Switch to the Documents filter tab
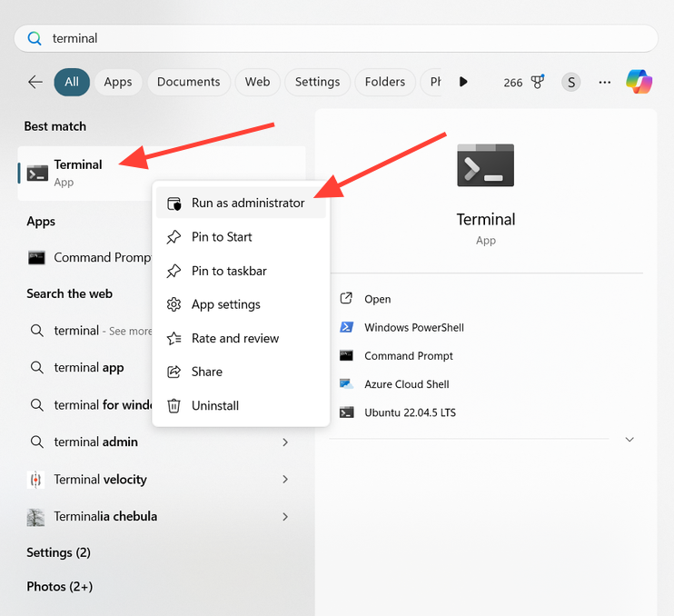This screenshot has height=616, width=674. point(188,82)
